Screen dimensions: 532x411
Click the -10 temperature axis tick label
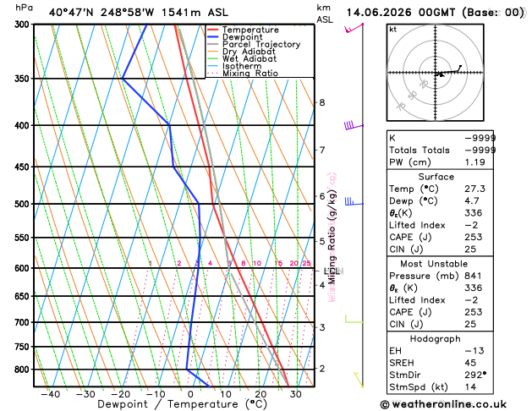pyautogui.click(x=156, y=394)
